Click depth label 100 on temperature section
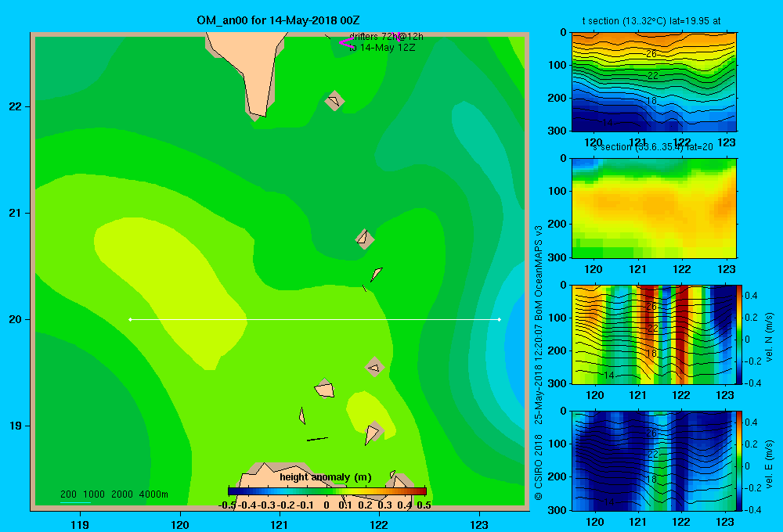Viewport: 783px width, 532px height. (557, 65)
